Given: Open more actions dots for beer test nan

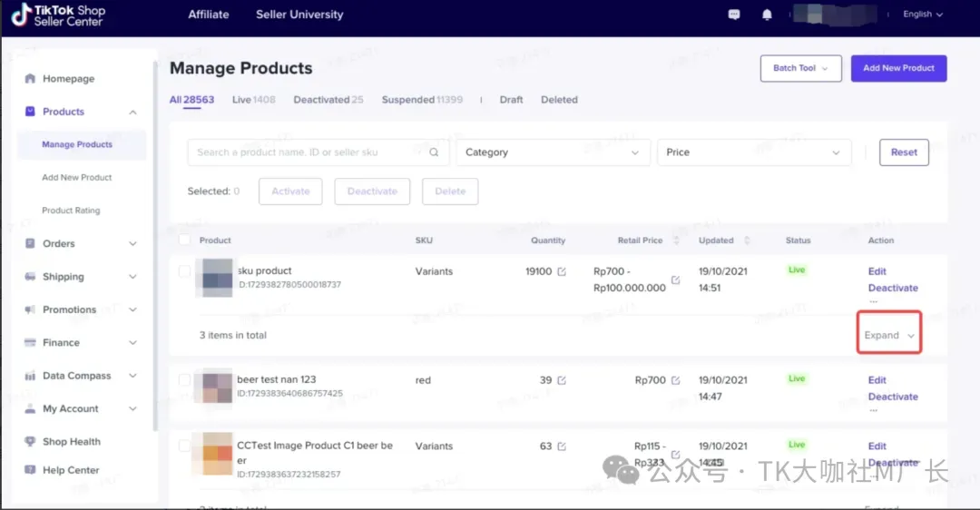Looking at the screenshot, I should 874,410.
